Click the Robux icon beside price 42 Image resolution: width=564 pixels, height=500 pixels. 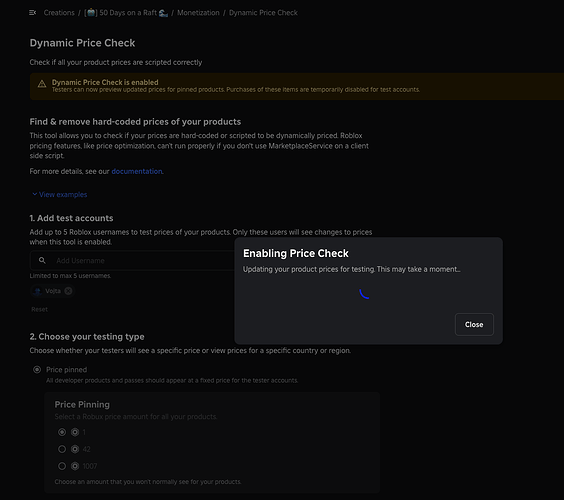point(75,449)
